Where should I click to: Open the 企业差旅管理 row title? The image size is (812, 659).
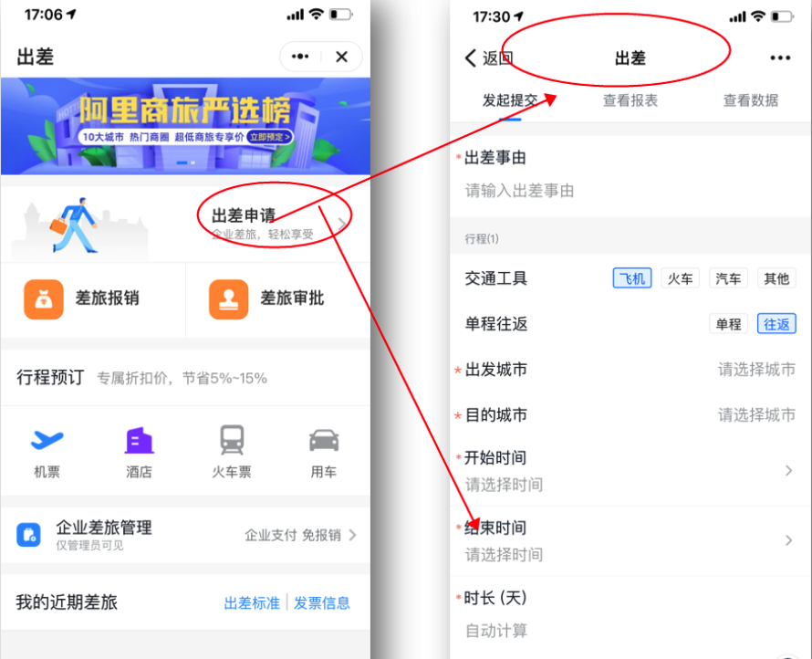[104, 528]
